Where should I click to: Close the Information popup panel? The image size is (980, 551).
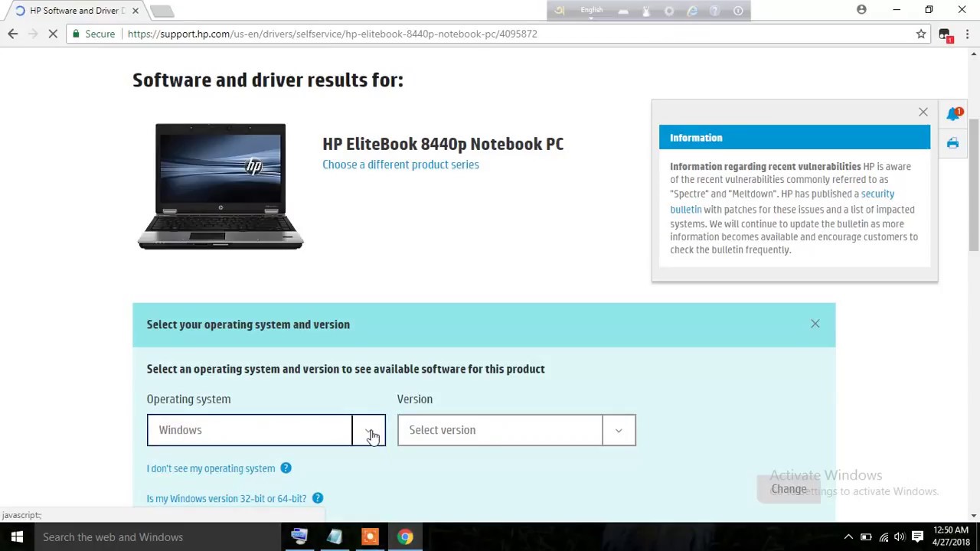(x=923, y=112)
